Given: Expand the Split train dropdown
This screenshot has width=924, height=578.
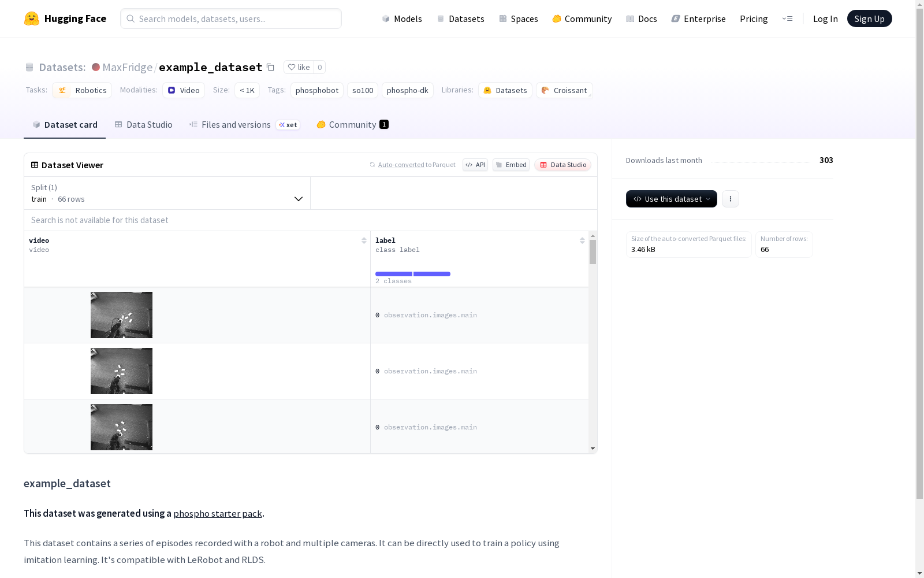Looking at the screenshot, I should [167, 193].
